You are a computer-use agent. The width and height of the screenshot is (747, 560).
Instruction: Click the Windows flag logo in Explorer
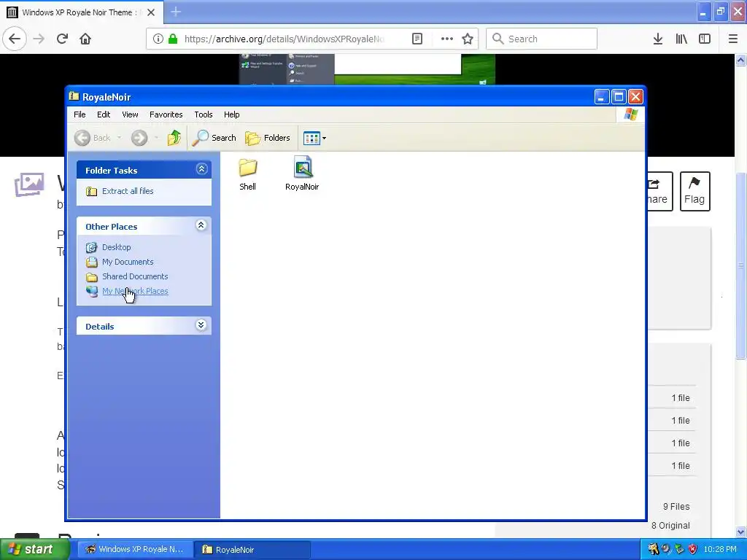click(x=631, y=114)
